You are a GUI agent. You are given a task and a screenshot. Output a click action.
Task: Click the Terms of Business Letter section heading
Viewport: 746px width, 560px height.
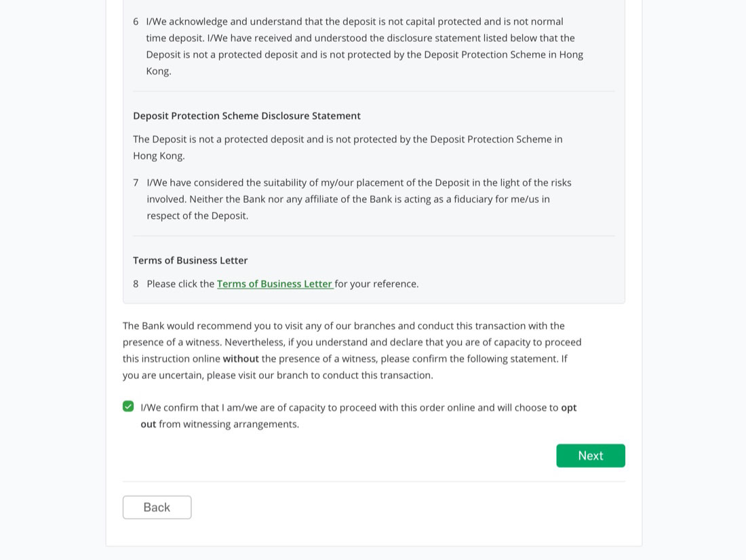coord(191,261)
